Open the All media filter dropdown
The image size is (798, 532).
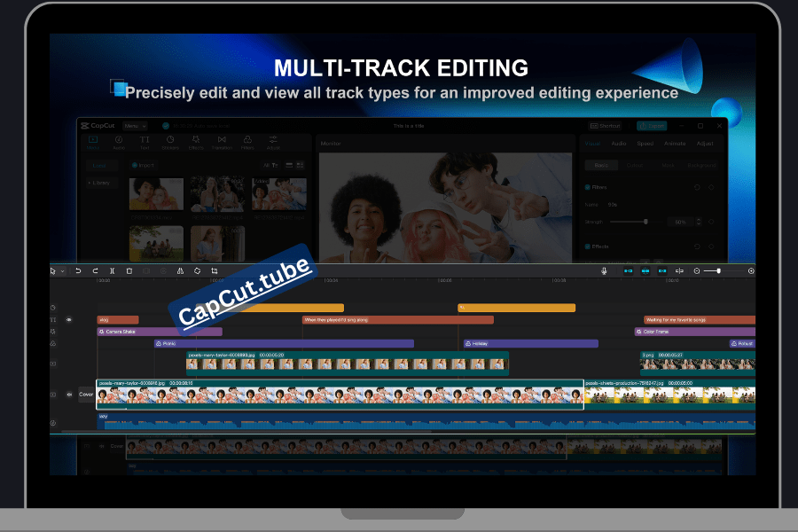point(270,166)
